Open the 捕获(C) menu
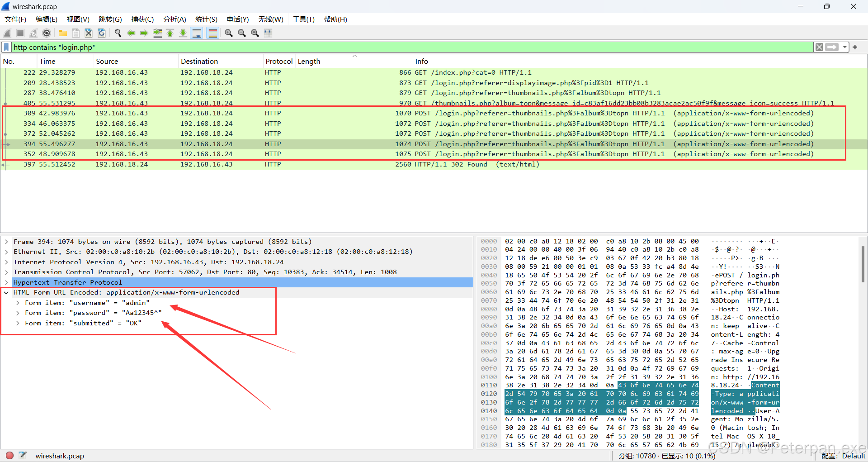This screenshot has height=462, width=868. point(142,19)
